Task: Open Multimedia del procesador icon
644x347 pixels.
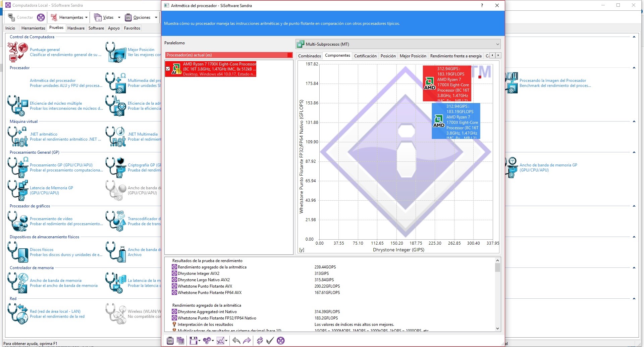Action: point(116,83)
